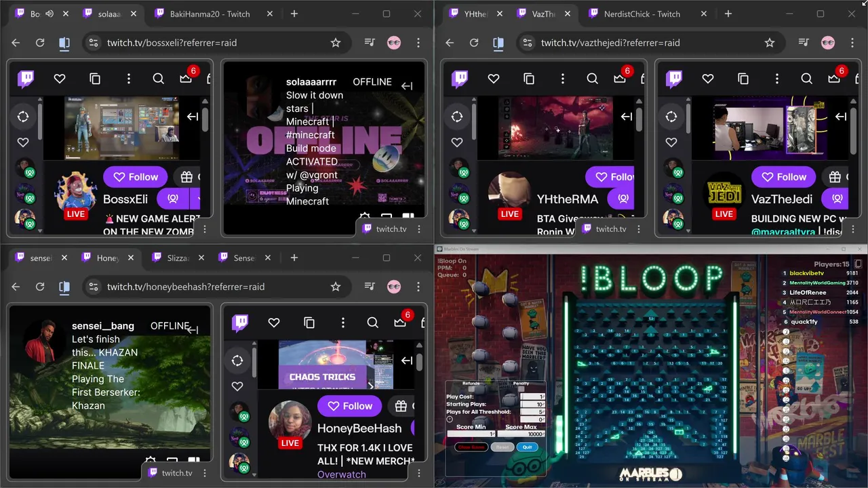868x488 pixels.
Task: Expand the chevron on HoneyBeeHash Chaos Tricks video
Action: tap(370, 386)
